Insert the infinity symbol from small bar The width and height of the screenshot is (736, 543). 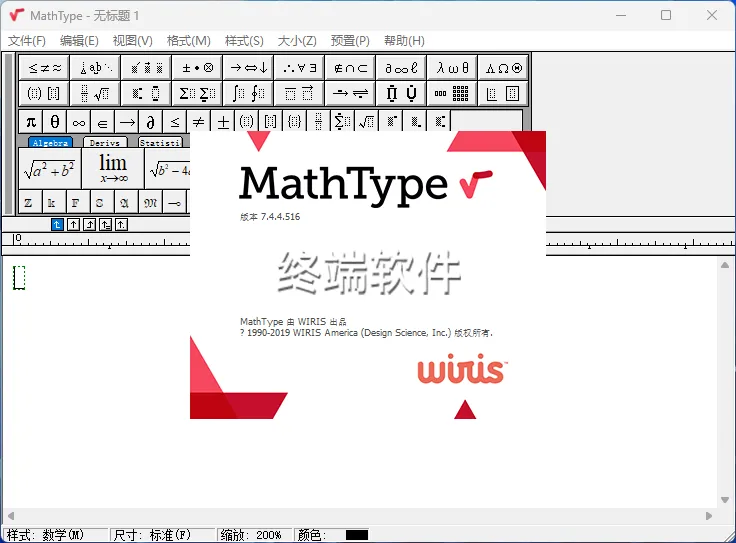(x=79, y=122)
